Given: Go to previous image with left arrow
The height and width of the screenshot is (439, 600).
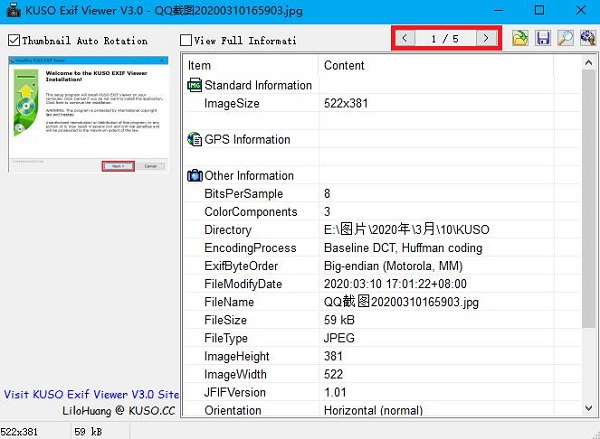Looking at the screenshot, I should pos(404,38).
